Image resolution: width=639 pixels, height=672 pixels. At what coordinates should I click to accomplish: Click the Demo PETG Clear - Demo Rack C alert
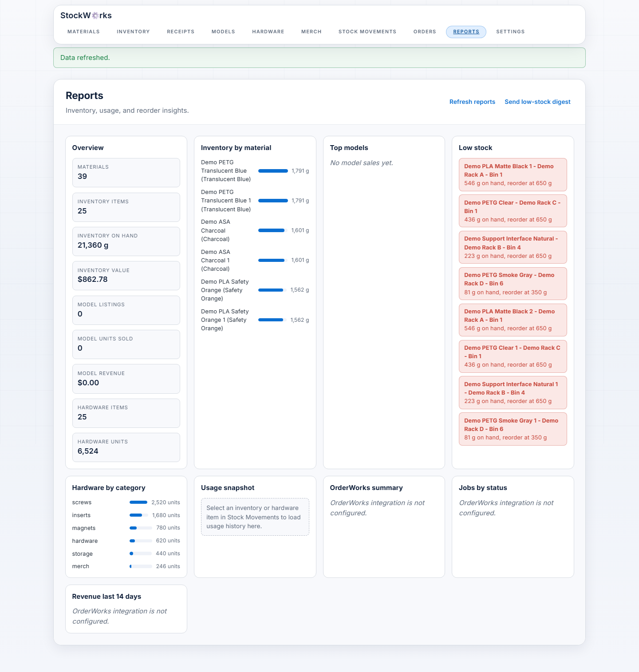pyautogui.click(x=513, y=211)
